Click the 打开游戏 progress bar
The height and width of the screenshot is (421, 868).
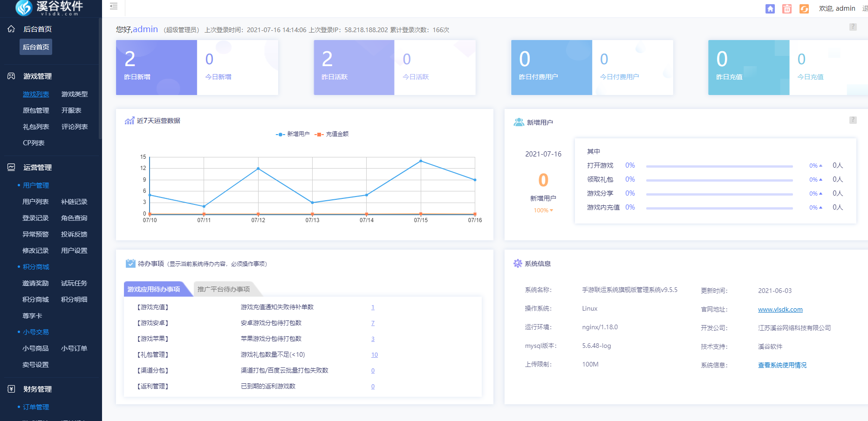[719, 166]
